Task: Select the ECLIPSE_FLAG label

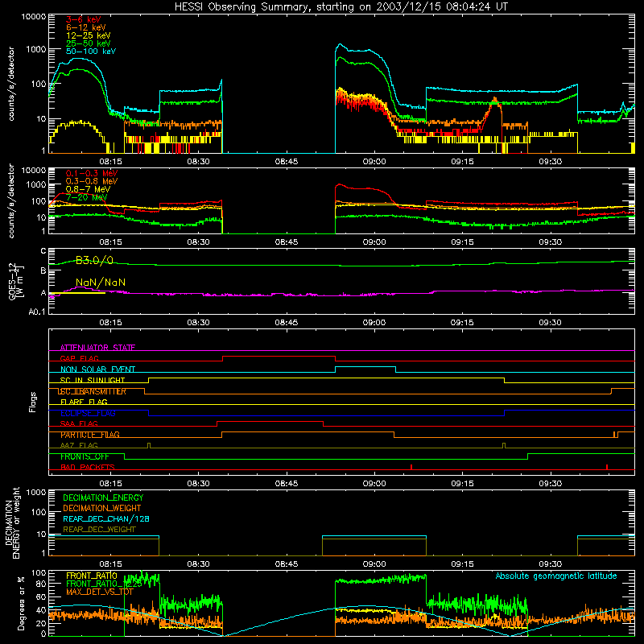Action: tap(88, 413)
